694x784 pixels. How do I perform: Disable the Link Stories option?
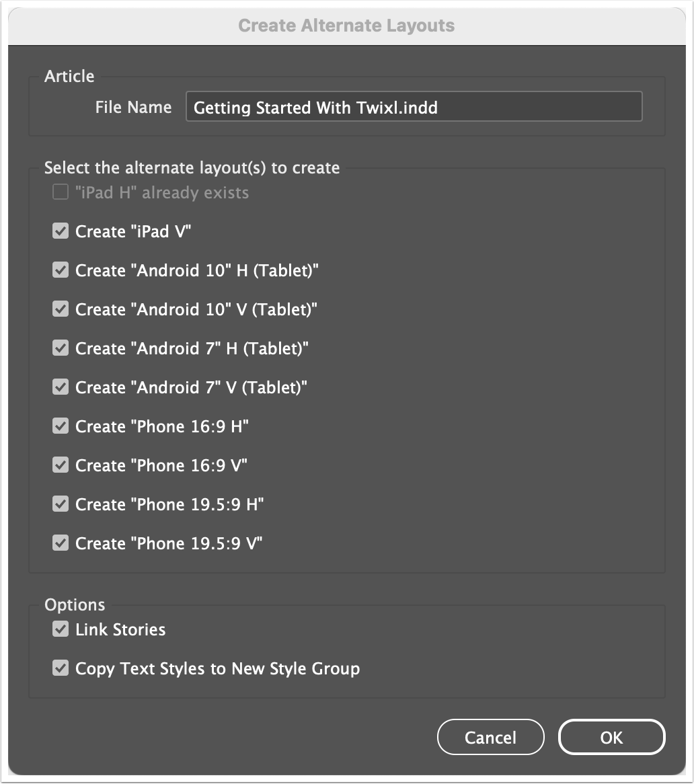(x=61, y=629)
